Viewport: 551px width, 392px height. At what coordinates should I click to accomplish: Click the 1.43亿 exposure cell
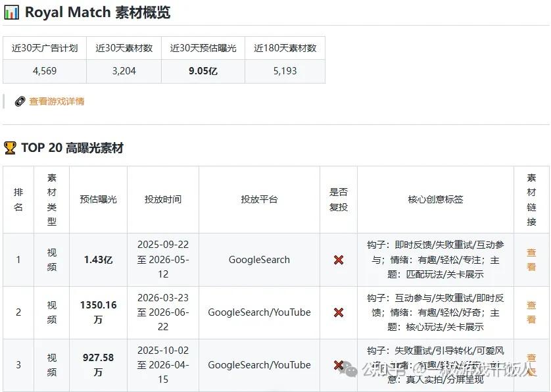pyautogui.click(x=98, y=260)
